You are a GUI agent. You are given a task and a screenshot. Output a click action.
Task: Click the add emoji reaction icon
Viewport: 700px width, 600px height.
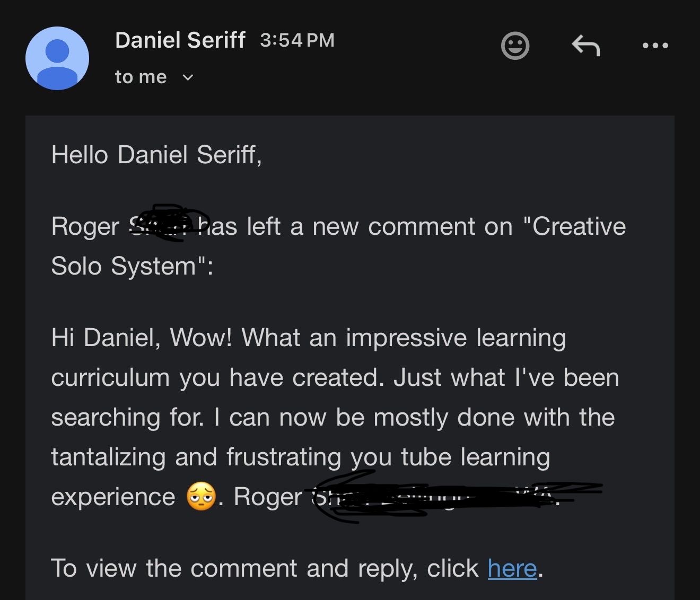tap(515, 46)
